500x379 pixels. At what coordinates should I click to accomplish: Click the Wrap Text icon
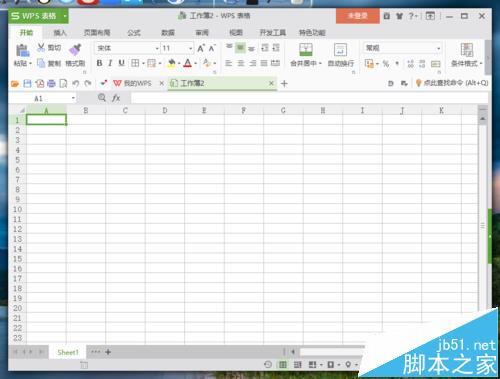[x=340, y=50]
